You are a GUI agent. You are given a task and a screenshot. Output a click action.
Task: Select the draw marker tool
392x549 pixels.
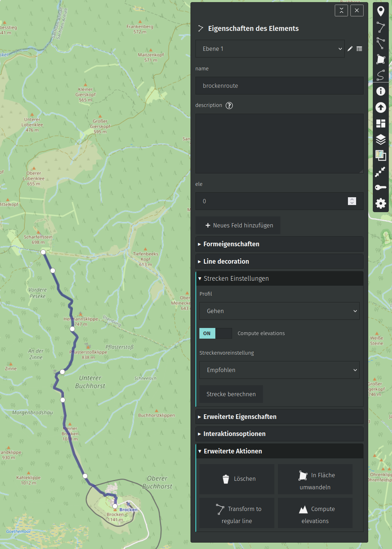click(381, 11)
